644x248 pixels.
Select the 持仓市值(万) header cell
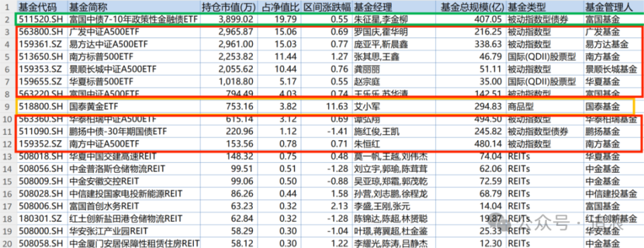(x=228, y=7)
